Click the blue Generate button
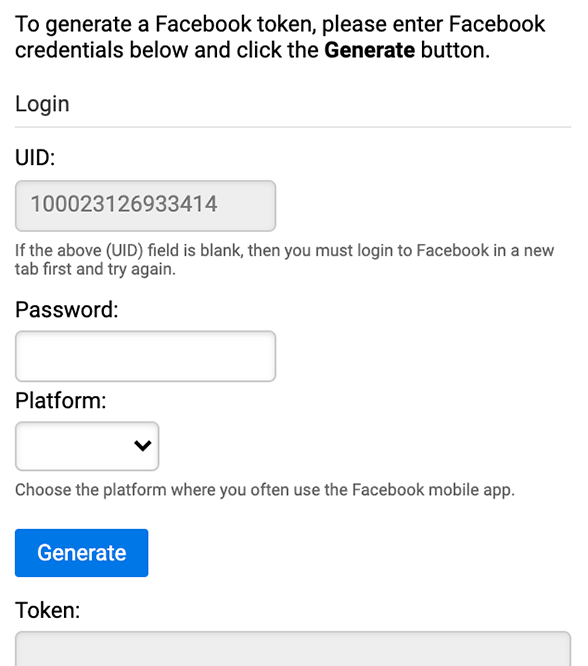The image size is (588, 666). pyautogui.click(x=82, y=553)
